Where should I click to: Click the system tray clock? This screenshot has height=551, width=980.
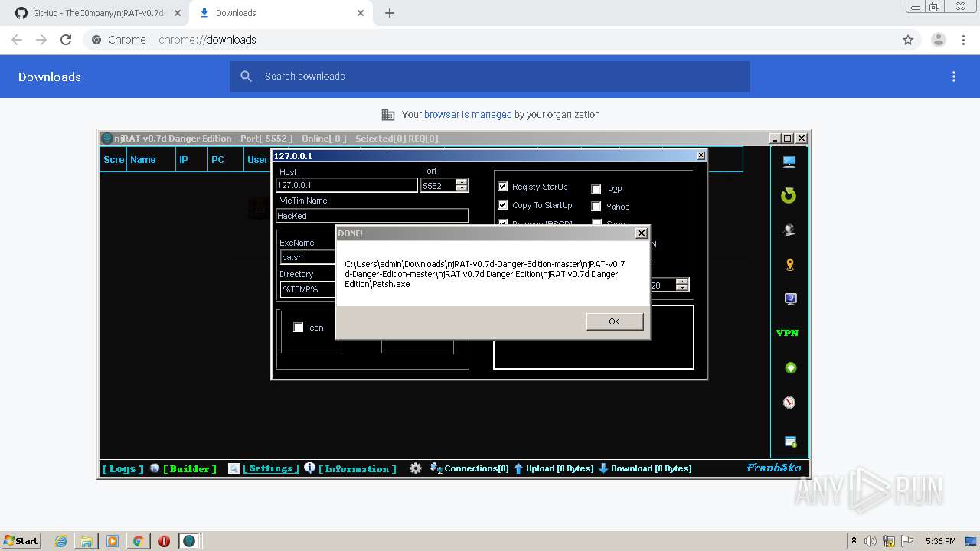(x=940, y=541)
